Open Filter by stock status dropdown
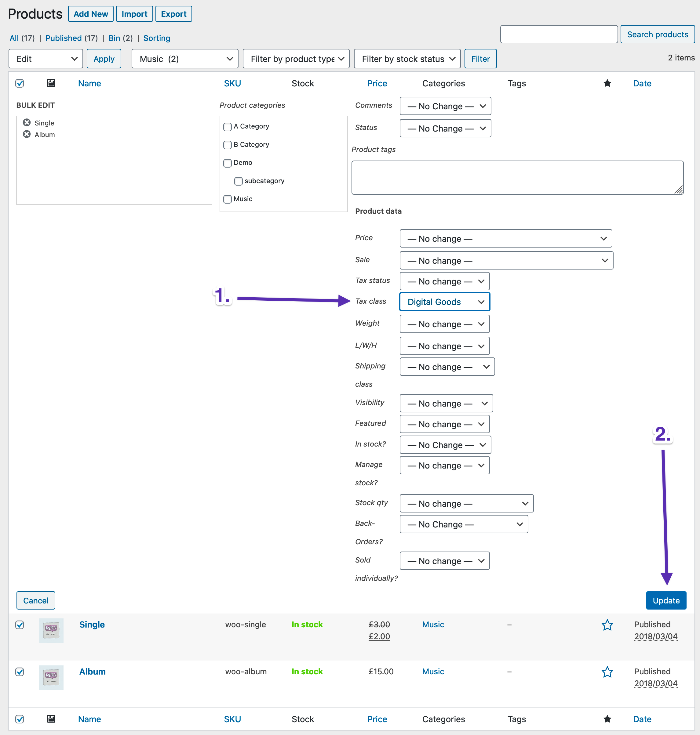 tap(407, 59)
